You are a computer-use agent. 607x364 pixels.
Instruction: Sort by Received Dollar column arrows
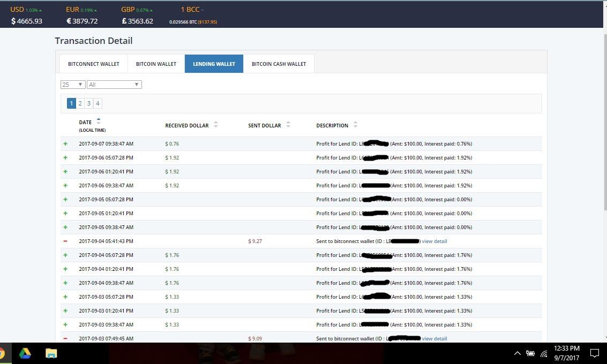(x=215, y=125)
